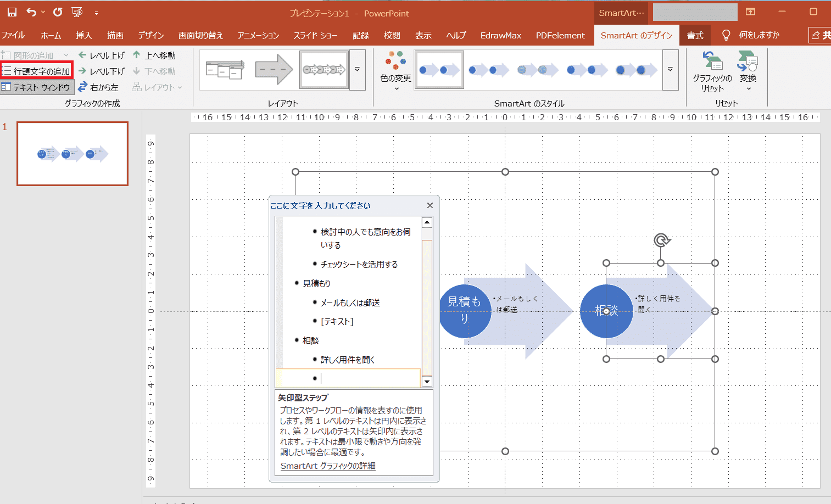Open the Insert (挿入) ribbon tab
The image size is (831, 504).
(83, 35)
